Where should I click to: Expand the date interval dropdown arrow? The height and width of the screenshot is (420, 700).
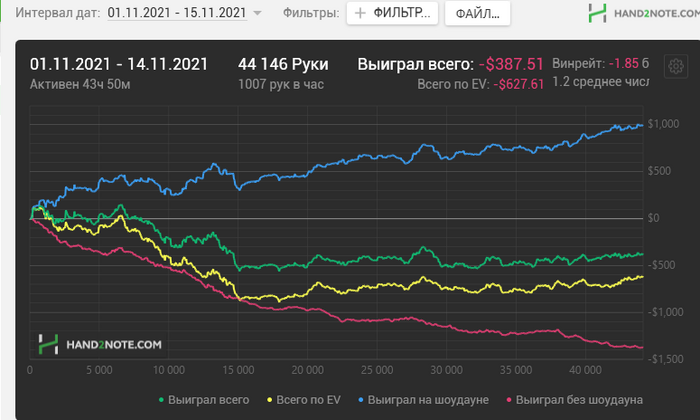[257, 13]
